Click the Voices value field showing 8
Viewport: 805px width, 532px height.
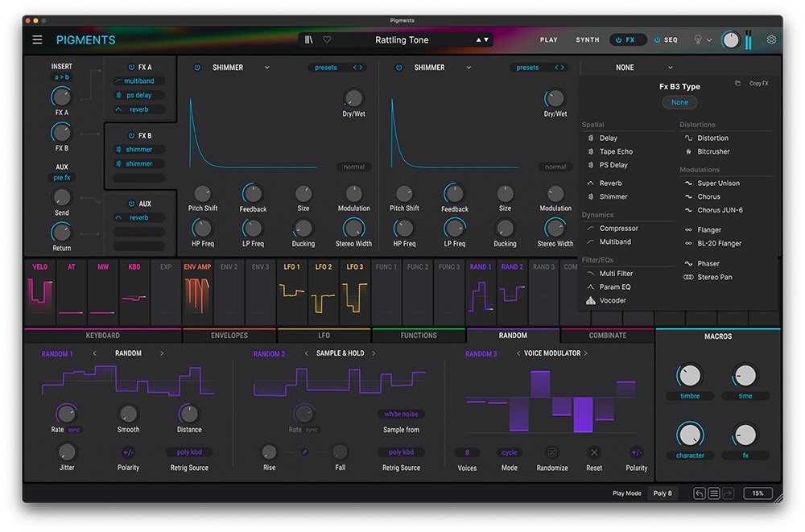pos(467,452)
